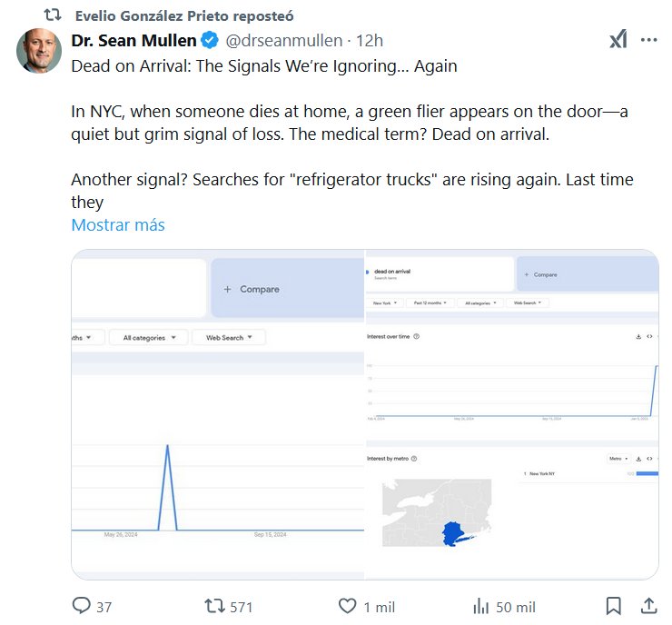
Task: Expand the post with Mostrar más
Action: [x=118, y=225]
